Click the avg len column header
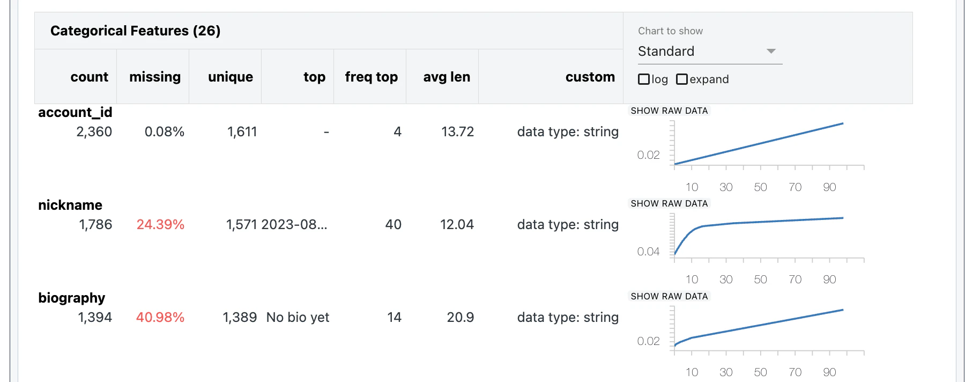Screen dimensions: 980x382 447,77
